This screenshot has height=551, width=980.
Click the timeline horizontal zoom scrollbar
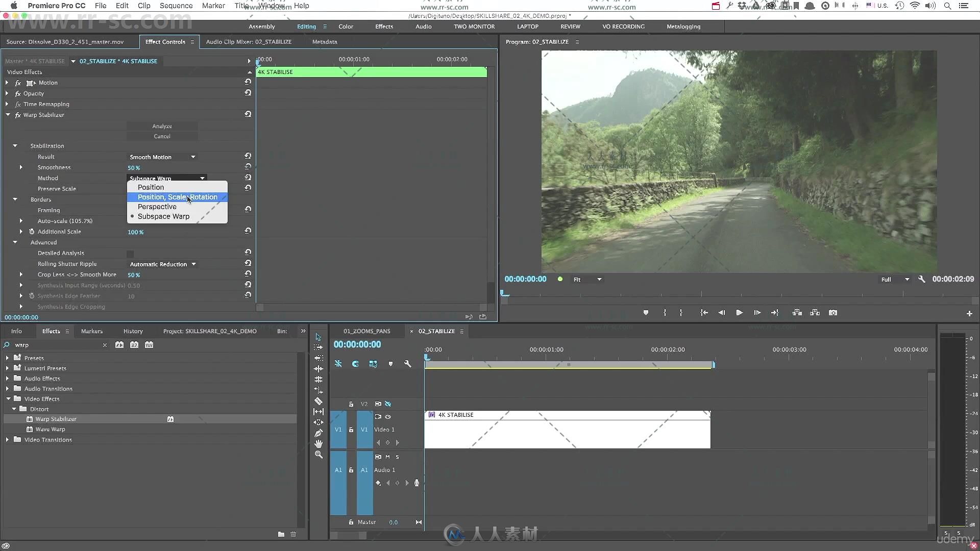tap(348, 535)
